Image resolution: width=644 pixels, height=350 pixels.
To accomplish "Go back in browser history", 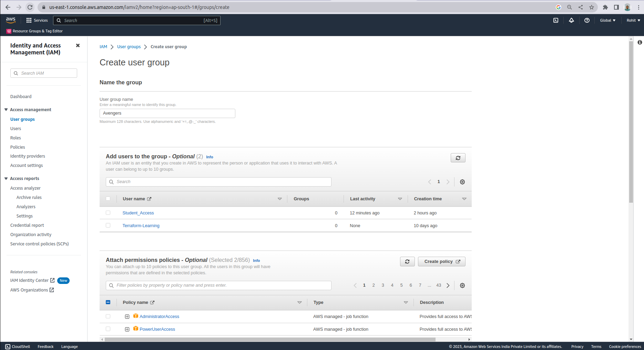I will point(8,7).
